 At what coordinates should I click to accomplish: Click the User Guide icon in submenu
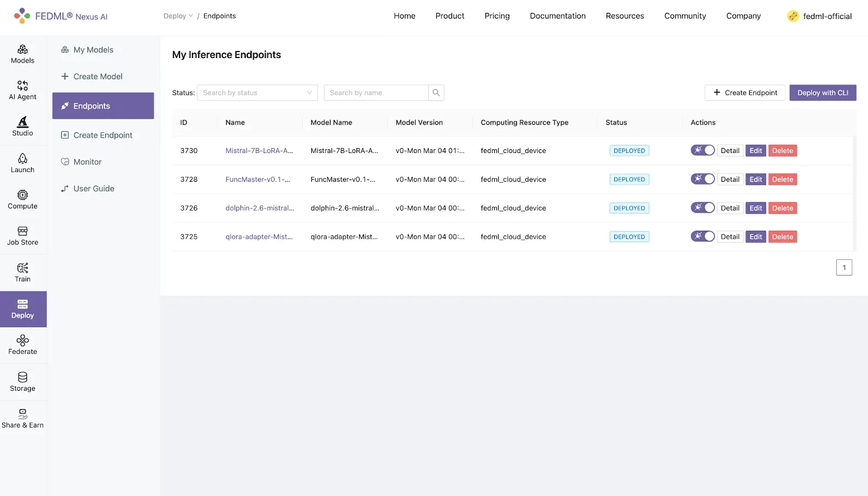click(65, 188)
